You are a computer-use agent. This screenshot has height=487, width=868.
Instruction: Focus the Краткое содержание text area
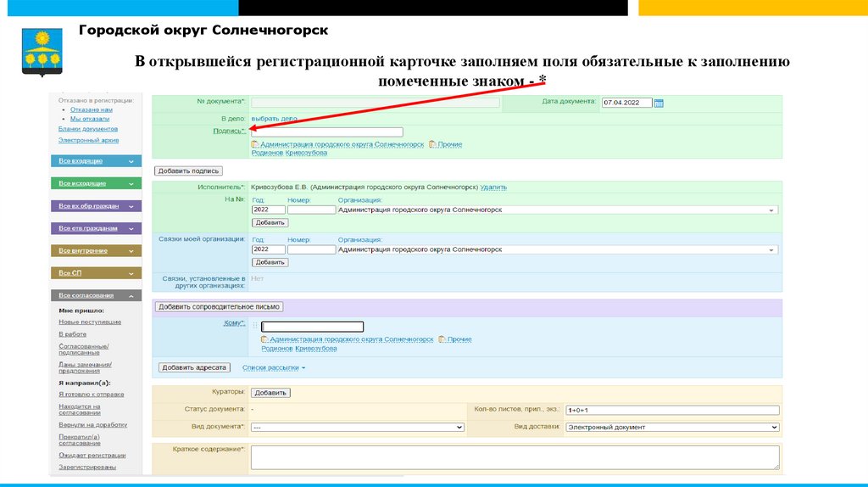point(515,457)
